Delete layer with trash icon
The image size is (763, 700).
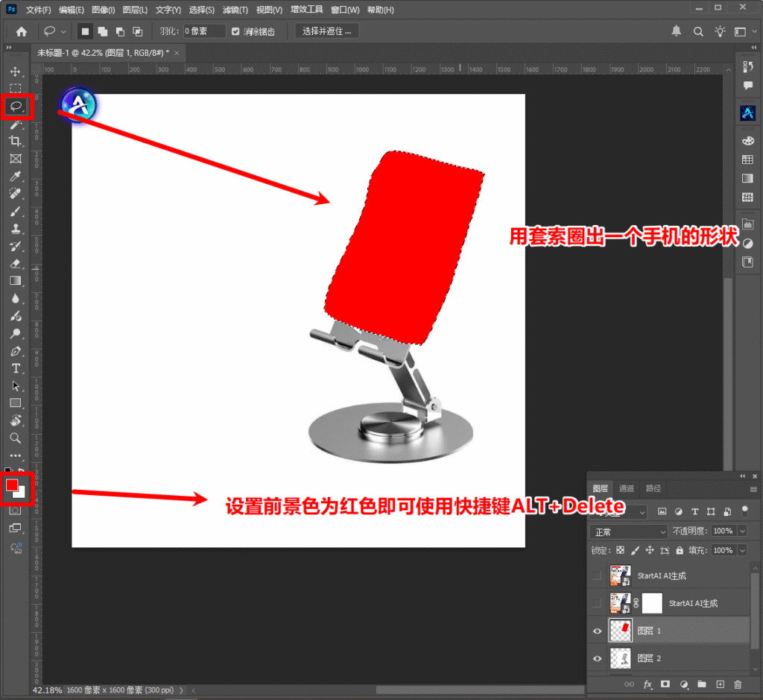(x=738, y=684)
